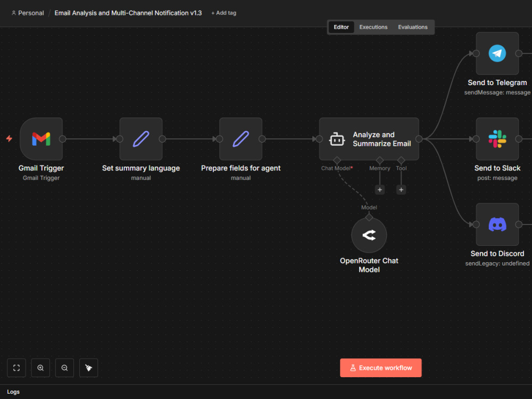Zoom out the workflow canvas
532x399 pixels.
coord(64,368)
